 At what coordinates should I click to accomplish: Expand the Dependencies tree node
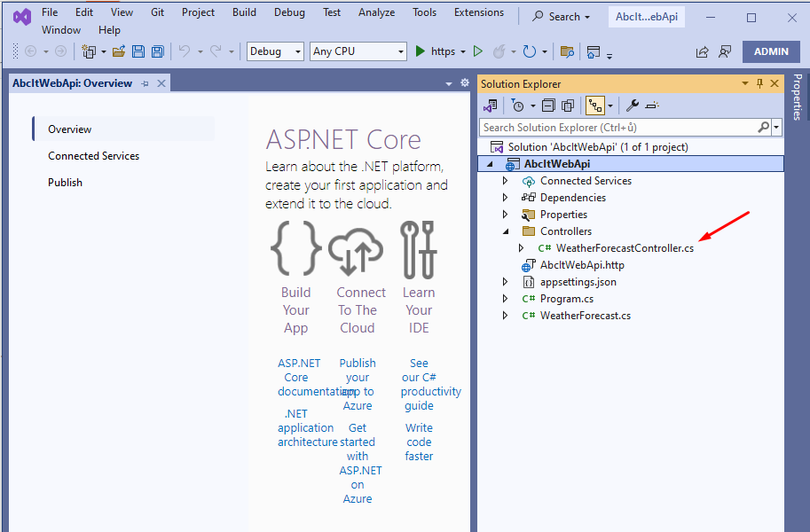(x=506, y=198)
